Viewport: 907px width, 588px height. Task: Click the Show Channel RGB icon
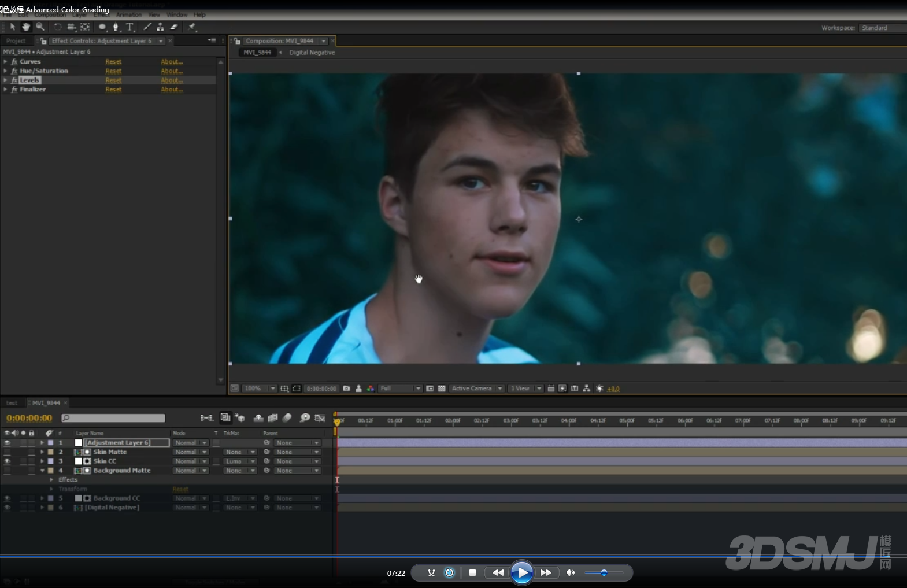pos(371,389)
